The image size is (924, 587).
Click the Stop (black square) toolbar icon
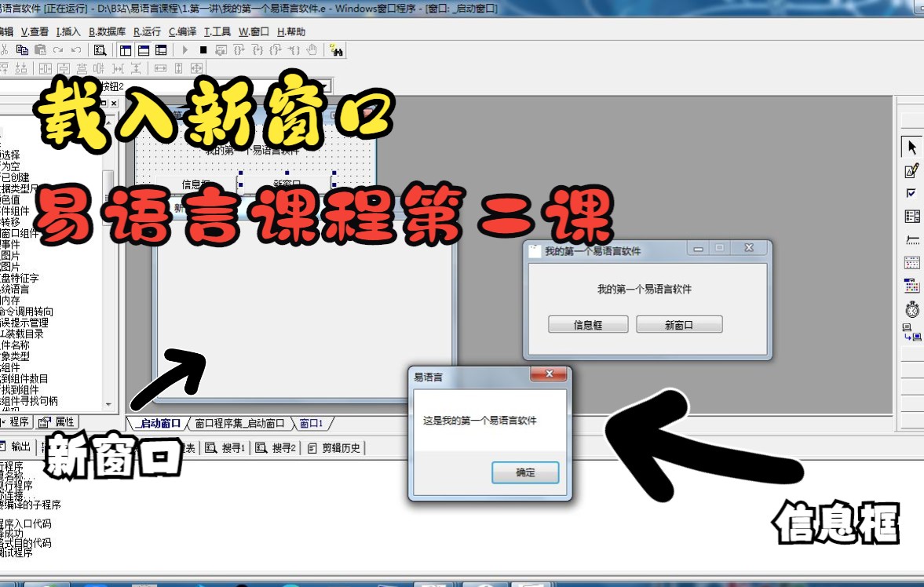click(x=204, y=49)
